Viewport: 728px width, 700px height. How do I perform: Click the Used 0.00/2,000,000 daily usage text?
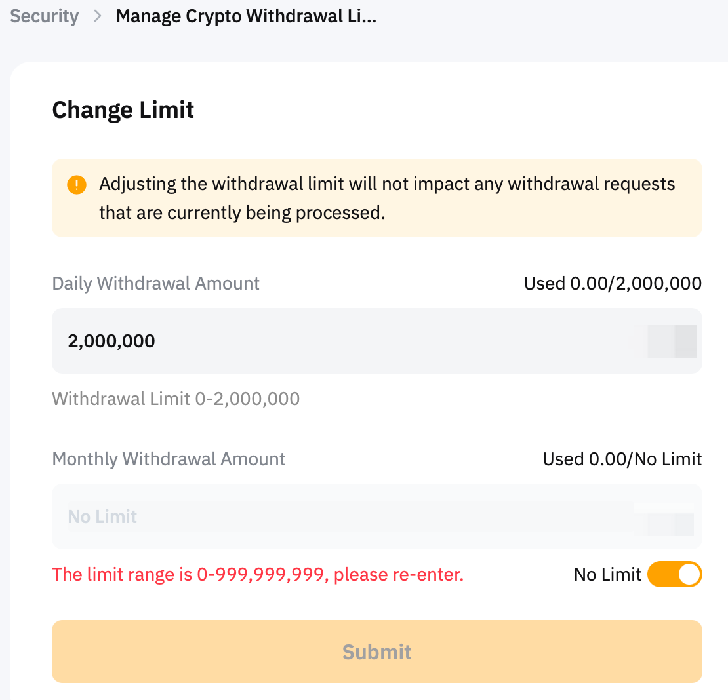pos(613,283)
